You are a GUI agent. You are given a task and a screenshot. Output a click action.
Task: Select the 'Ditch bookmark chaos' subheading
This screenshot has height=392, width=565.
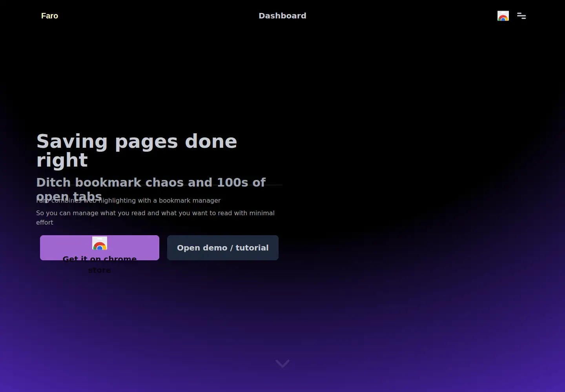pyautogui.click(x=151, y=189)
